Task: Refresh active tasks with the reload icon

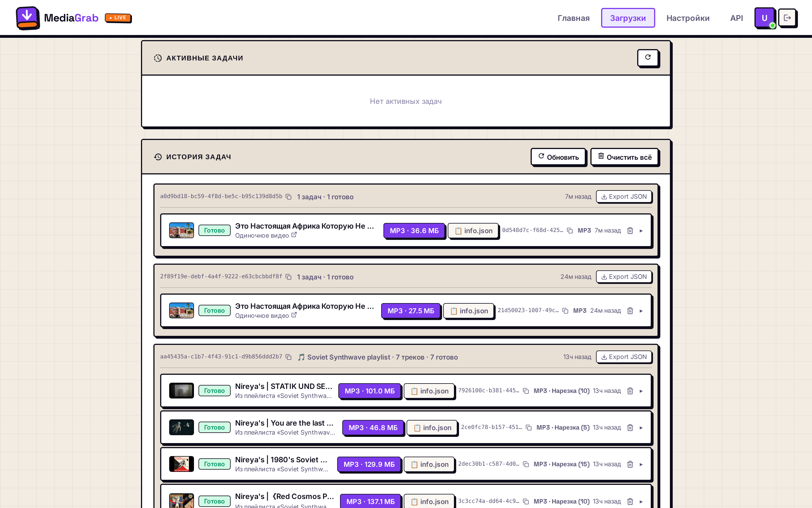Action: (x=648, y=58)
